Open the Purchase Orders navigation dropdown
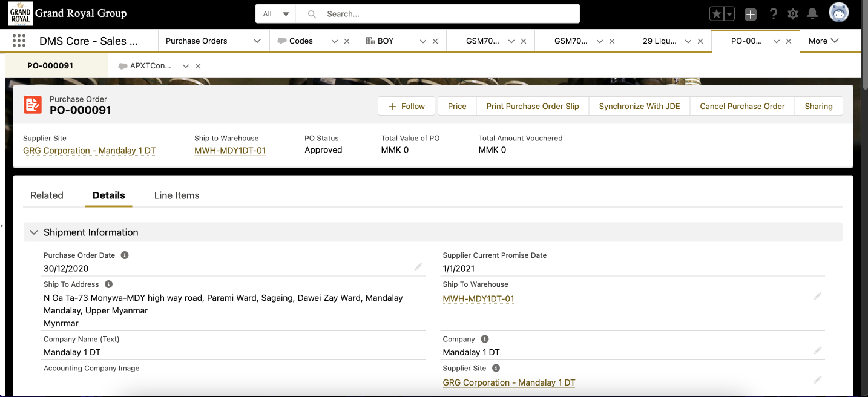This screenshot has width=868, height=397. pos(257,41)
